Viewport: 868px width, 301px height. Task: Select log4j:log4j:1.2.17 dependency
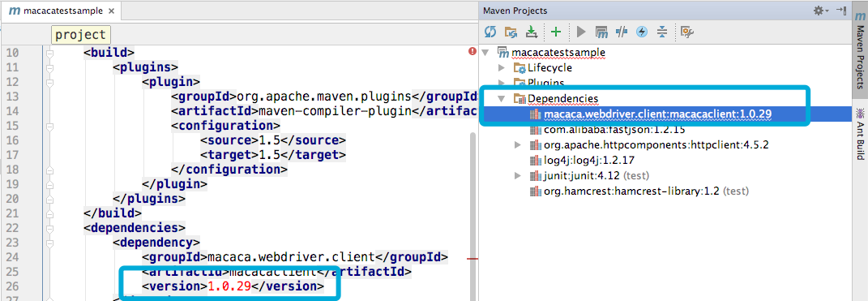coord(588,160)
